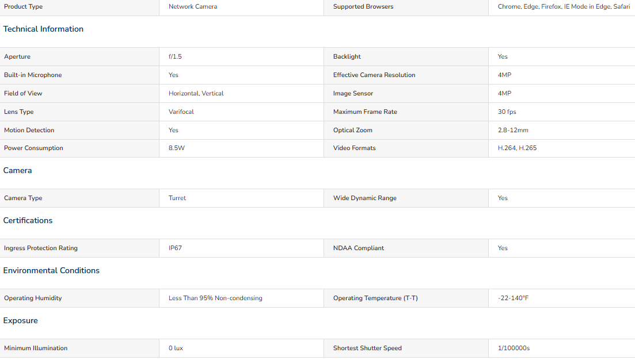
Task: Select the 2.8-12mm optical zoom value
Action: [x=513, y=130]
